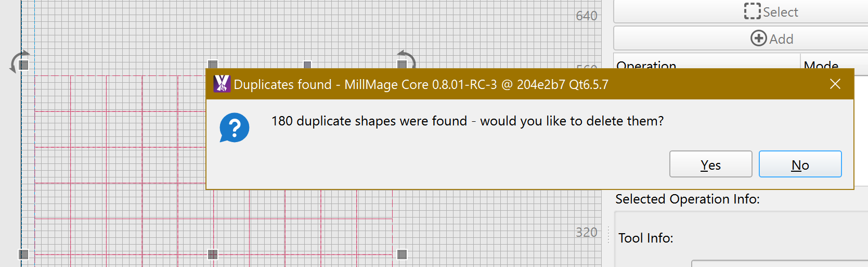The image size is (868, 267).
Task: Decline deletion by choosing No
Action: tap(800, 164)
